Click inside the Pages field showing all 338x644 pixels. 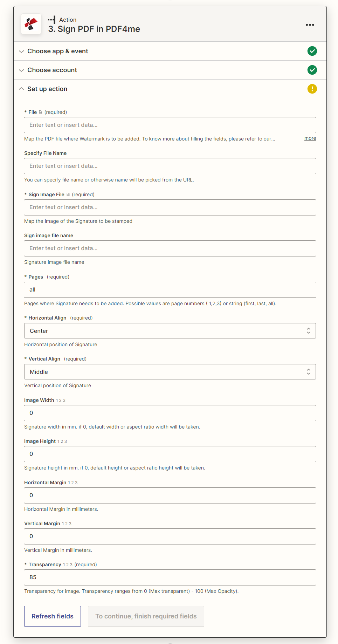(x=170, y=289)
